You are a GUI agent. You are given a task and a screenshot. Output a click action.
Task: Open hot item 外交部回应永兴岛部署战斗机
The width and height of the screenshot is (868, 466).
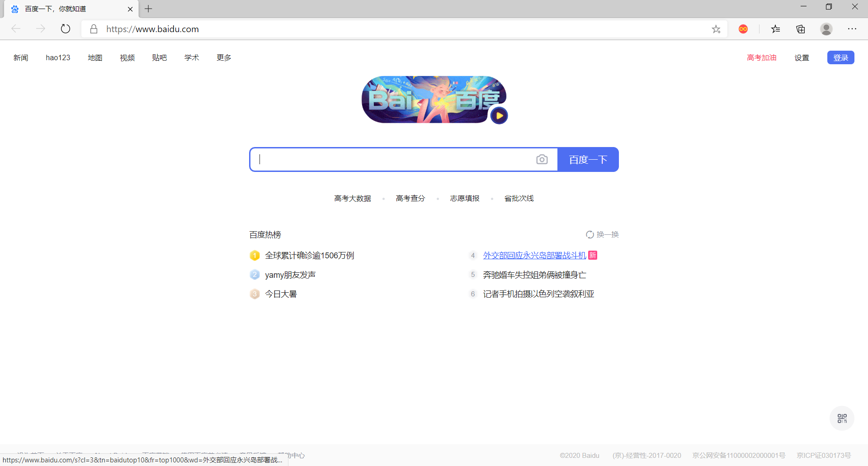point(534,255)
